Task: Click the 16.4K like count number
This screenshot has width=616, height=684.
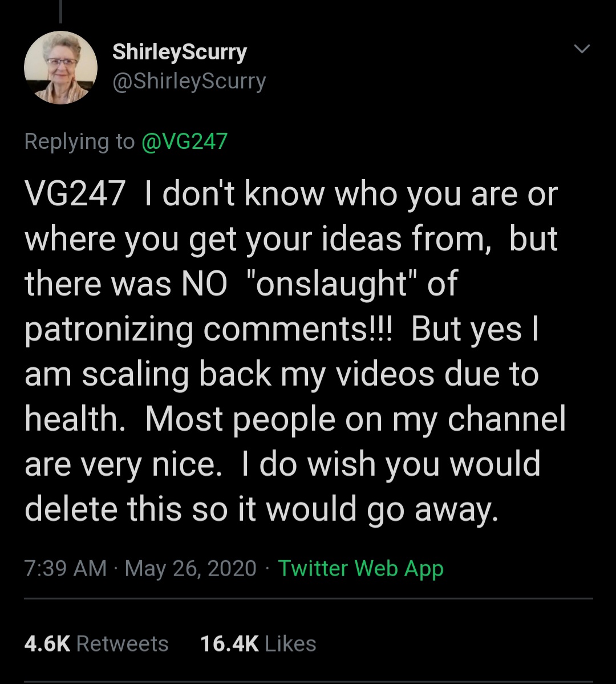Action: click(229, 643)
